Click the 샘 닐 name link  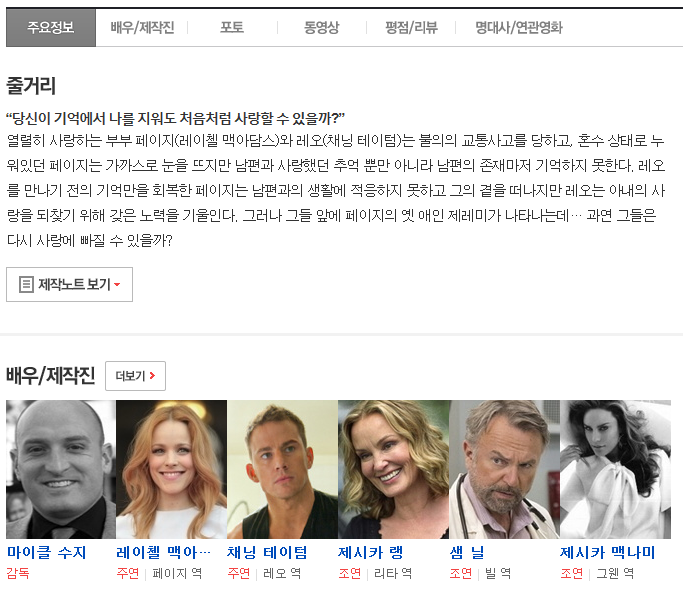point(467,552)
